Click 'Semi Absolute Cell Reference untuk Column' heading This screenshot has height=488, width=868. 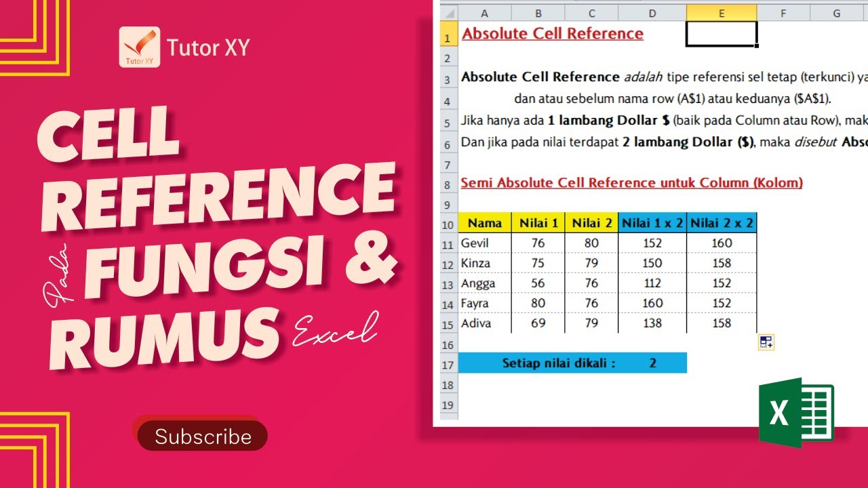[x=631, y=183]
